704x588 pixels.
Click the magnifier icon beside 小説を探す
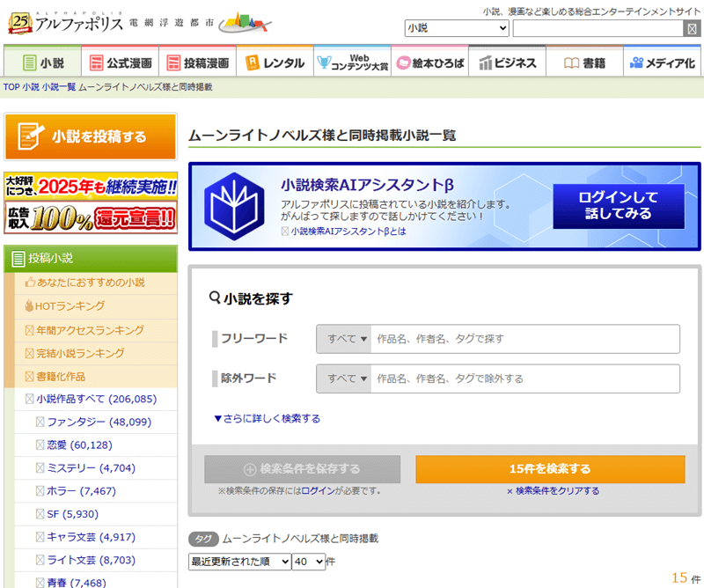[x=215, y=298]
